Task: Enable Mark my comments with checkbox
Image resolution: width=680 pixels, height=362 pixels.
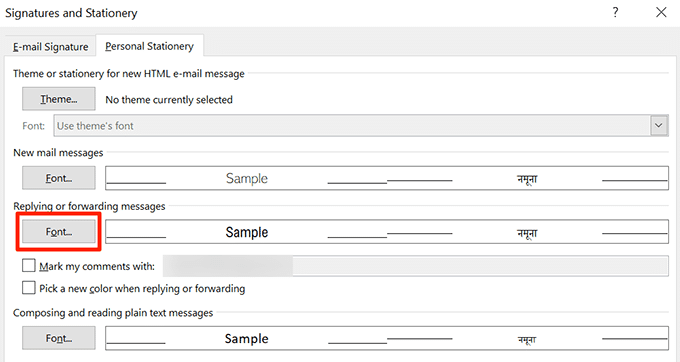Action: (x=29, y=265)
